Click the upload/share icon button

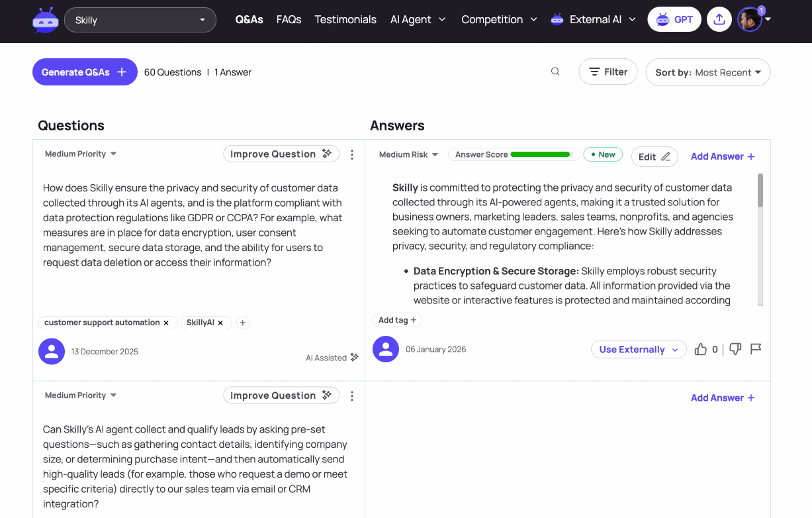click(x=719, y=19)
